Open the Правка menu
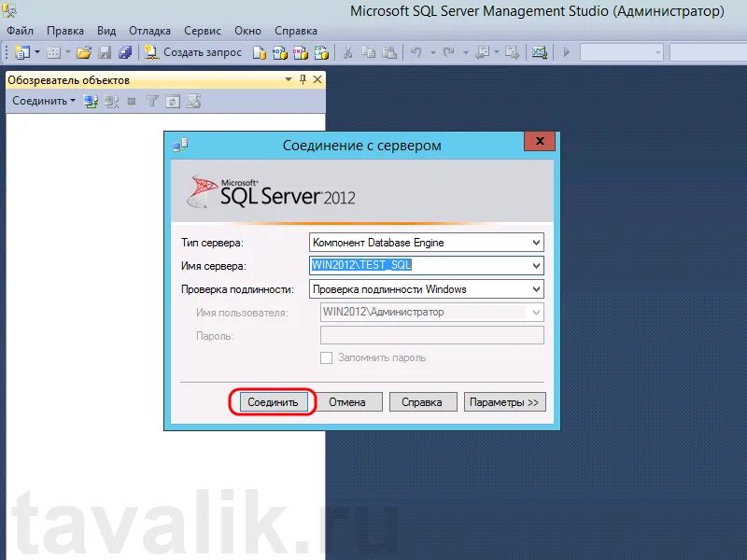 (x=65, y=31)
